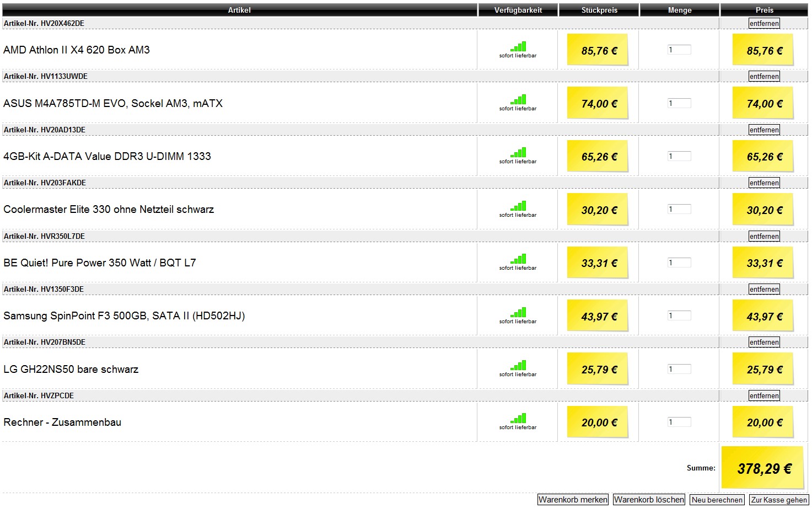This screenshot has width=812, height=508.
Task: Focus quantity field for Coolermaster Elite 330
Action: coord(679,209)
